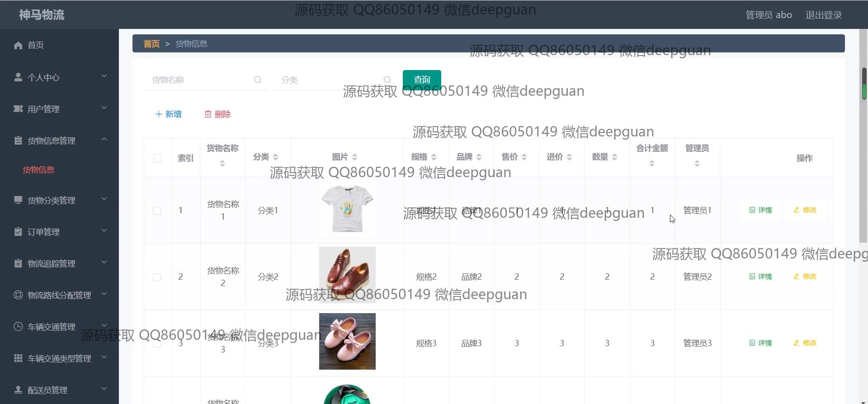
Task: Expand the 个人中心 menu chevron
Action: point(104,76)
